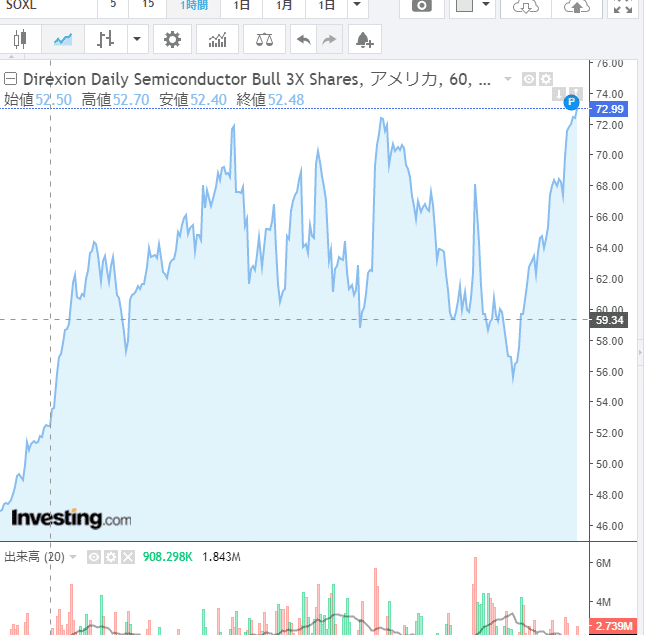Load chart from cloud download icon
This screenshot has height=635, width=647.
click(x=526, y=7)
